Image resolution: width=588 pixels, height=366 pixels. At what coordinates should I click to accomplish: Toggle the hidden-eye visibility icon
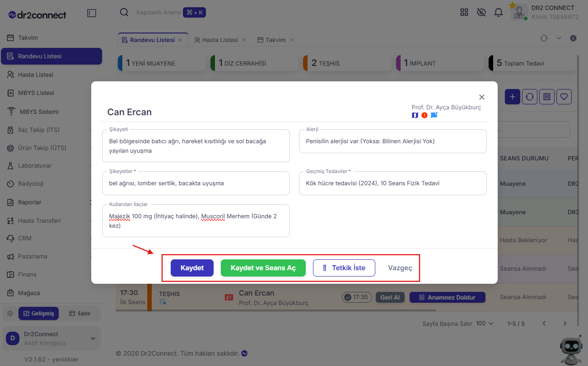[481, 12]
